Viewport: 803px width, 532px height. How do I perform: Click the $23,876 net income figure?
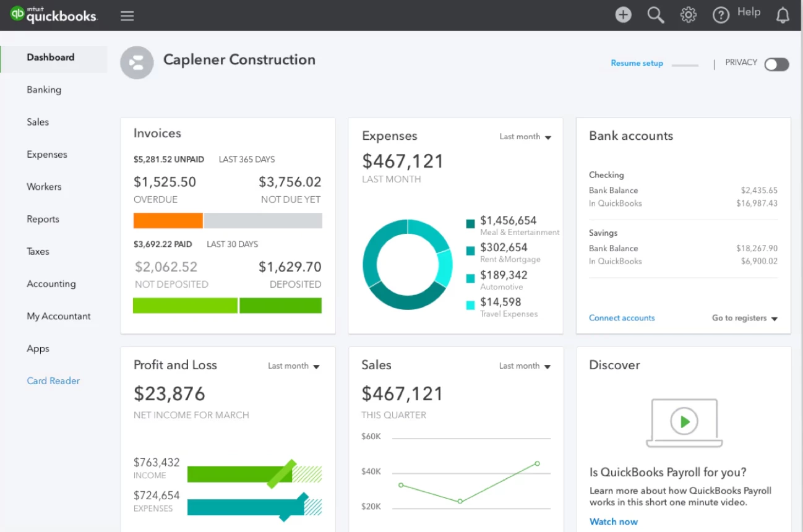pyautogui.click(x=170, y=393)
